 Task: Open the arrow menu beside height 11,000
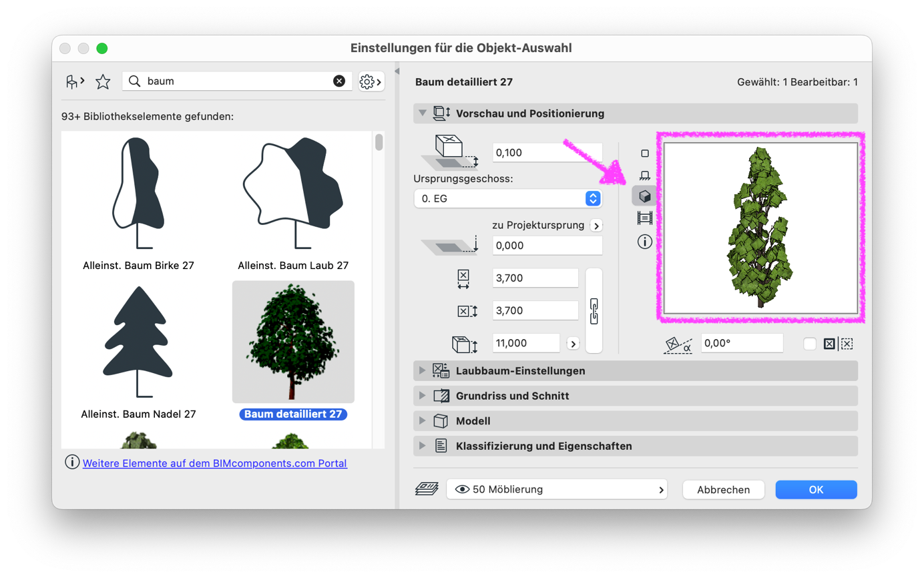[573, 343]
